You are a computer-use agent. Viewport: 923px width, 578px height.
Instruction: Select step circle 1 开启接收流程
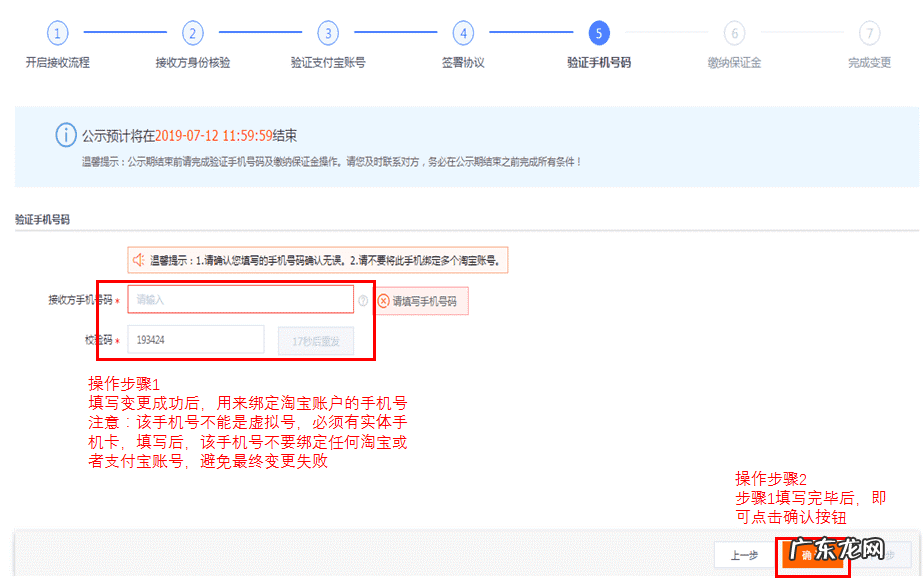point(57,33)
